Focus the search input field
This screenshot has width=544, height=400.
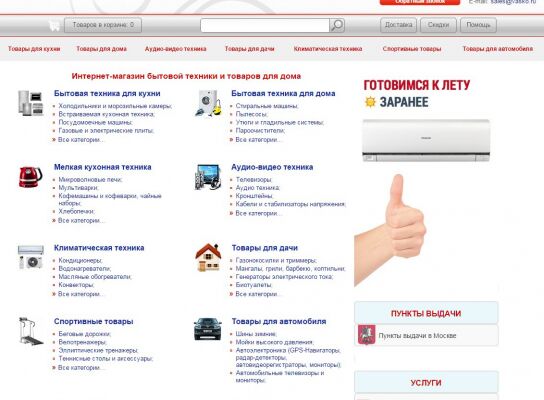(265, 25)
